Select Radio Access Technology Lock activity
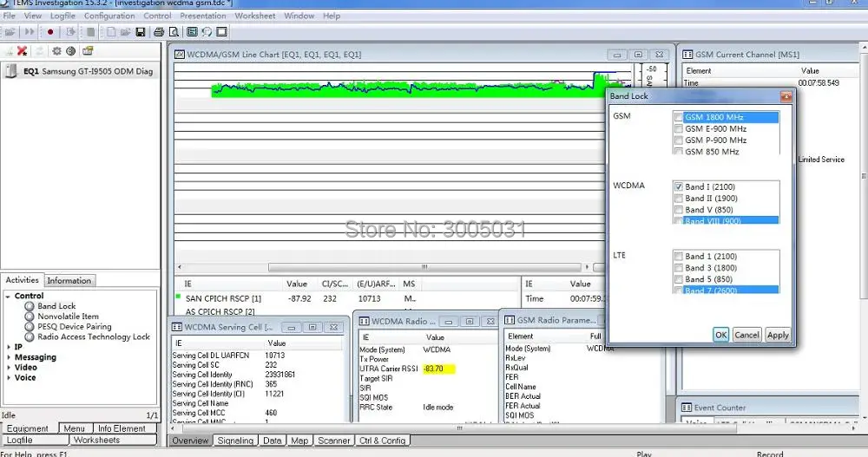Image resolution: width=868 pixels, height=457 pixels. pyautogui.click(x=94, y=337)
